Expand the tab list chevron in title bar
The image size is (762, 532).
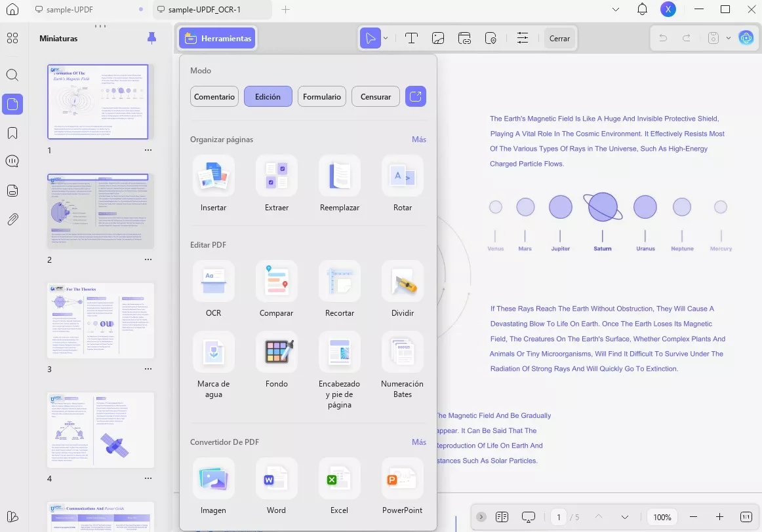616,10
